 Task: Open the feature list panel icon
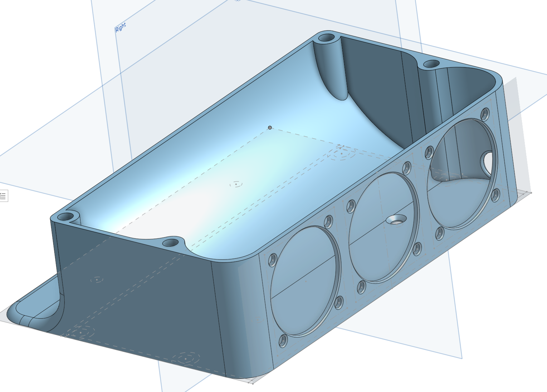coord(3,196)
